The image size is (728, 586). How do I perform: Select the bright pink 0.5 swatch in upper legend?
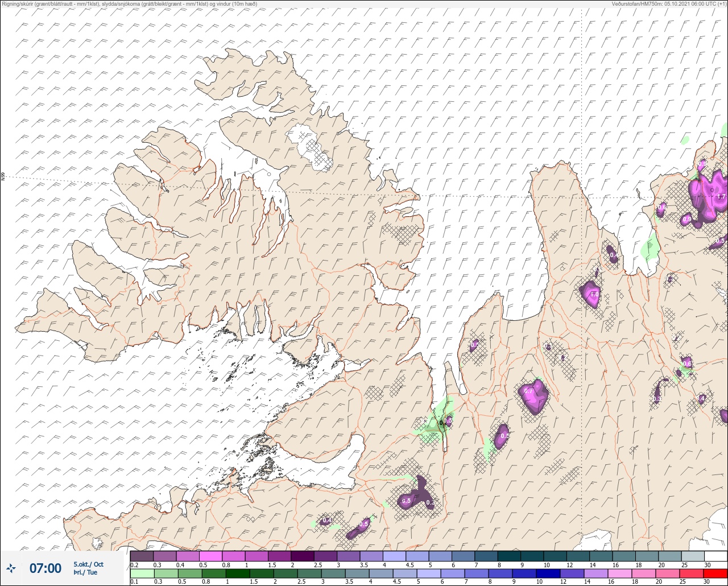[210, 556]
